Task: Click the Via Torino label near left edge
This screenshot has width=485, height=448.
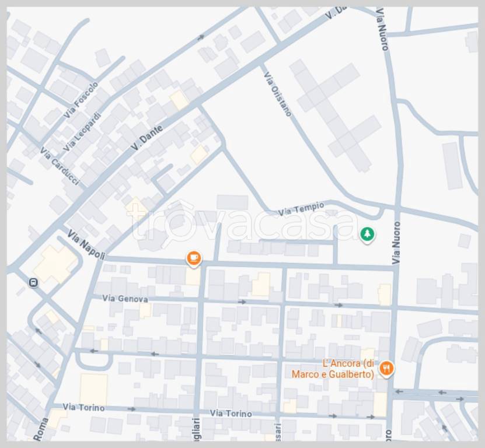Action: tap(83, 407)
